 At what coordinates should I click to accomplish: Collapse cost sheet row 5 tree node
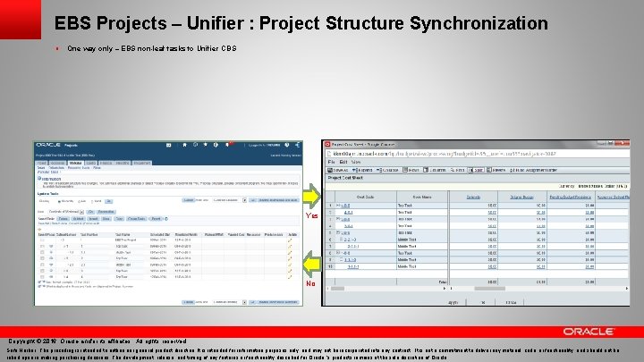pos(337,232)
